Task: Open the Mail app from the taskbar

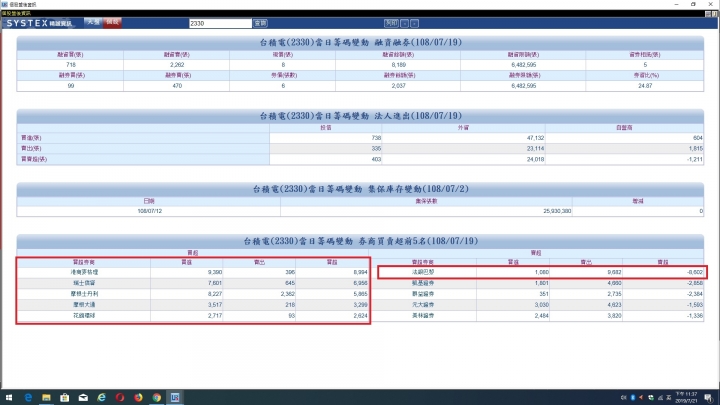Action: pyautogui.click(x=83, y=397)
